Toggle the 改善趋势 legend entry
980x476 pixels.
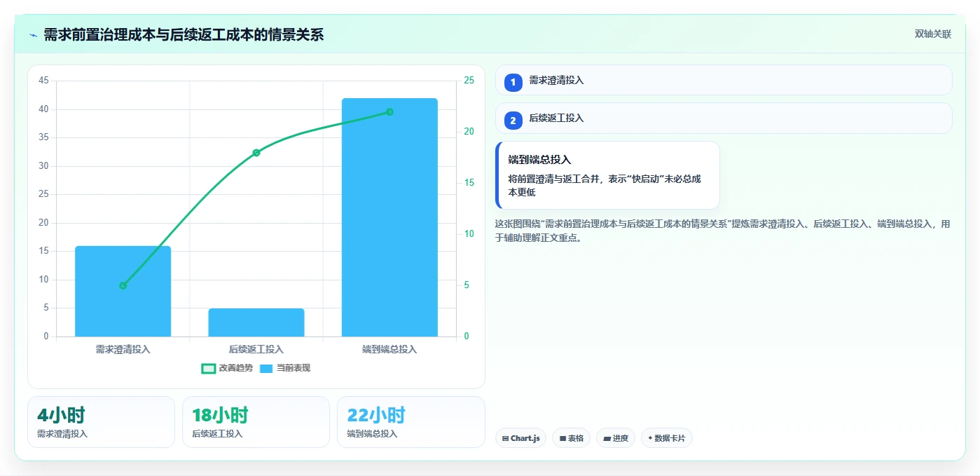226,368
